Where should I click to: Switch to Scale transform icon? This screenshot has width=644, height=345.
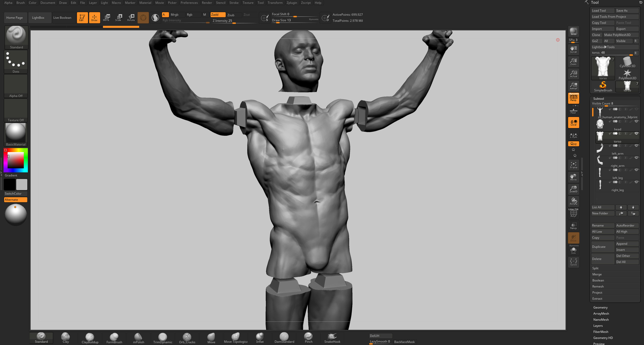[x=119, y=18]
